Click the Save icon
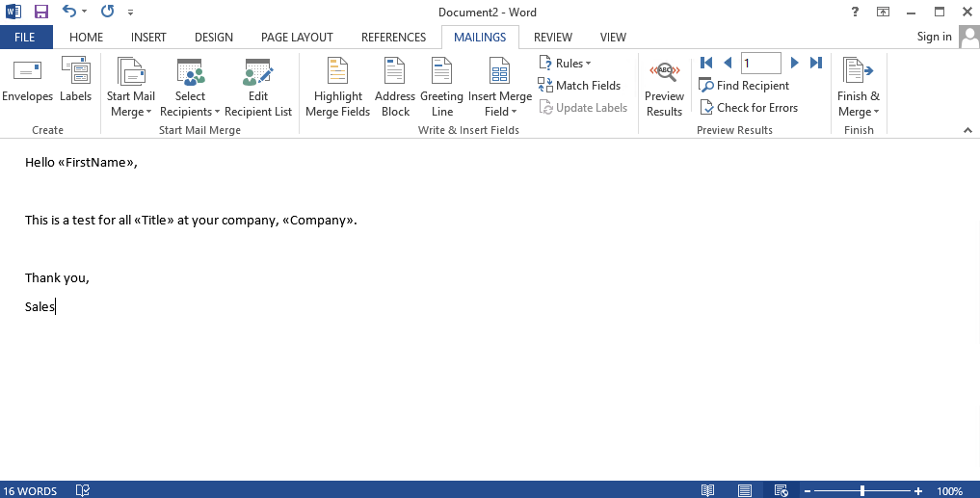This screenshot has width=980, height=498. tap(41, 12)
